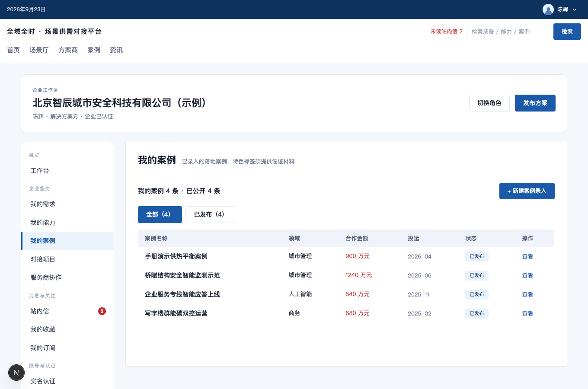Viewport: 588px width, 389px height.
Task: Focus the 检索场景 / 能力 / 案例 search field
Action: click(x=508, y=32)
